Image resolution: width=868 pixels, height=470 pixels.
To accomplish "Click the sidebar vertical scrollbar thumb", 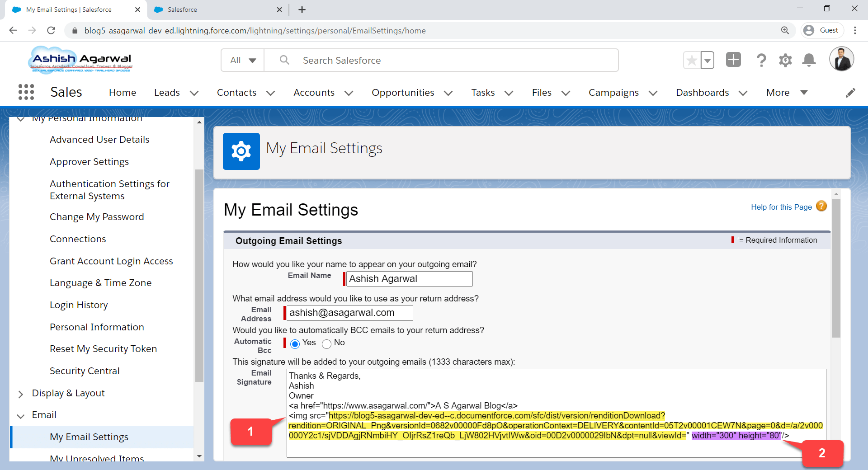I will pyautogui.click(x=199, y=276).
